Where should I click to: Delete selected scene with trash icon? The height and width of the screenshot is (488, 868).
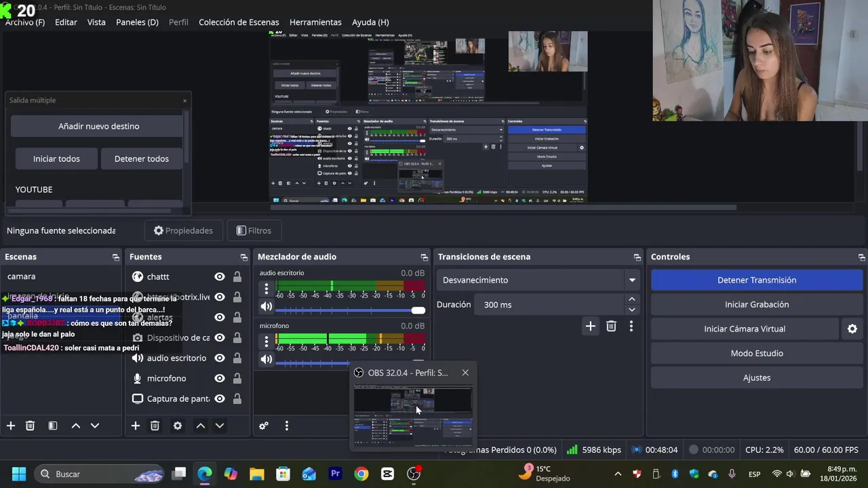click(x=30, y=426)
